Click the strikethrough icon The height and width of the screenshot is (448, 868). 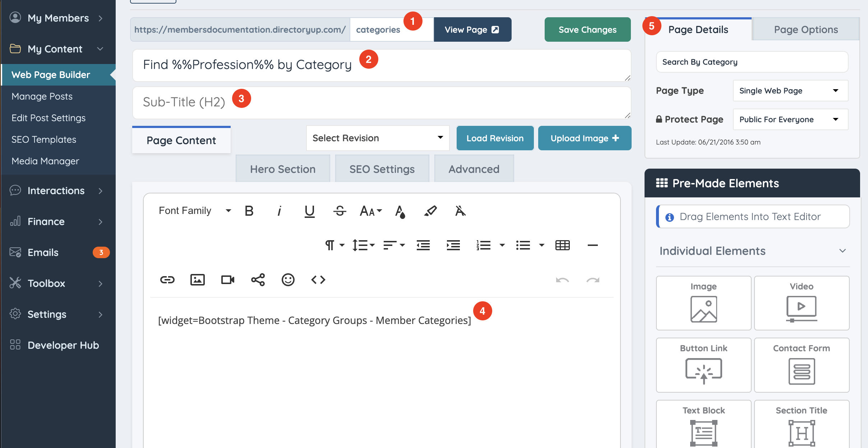[x=340, y=211]
